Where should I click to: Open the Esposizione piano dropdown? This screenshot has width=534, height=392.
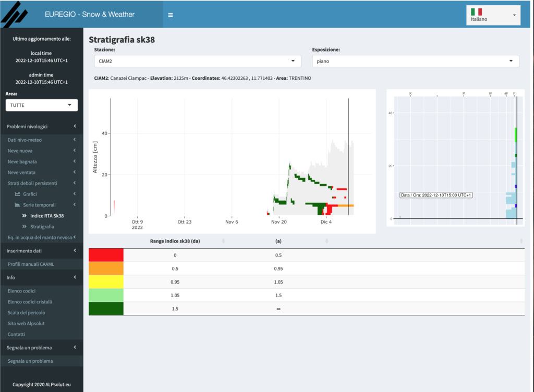click(x=416, y=61)
